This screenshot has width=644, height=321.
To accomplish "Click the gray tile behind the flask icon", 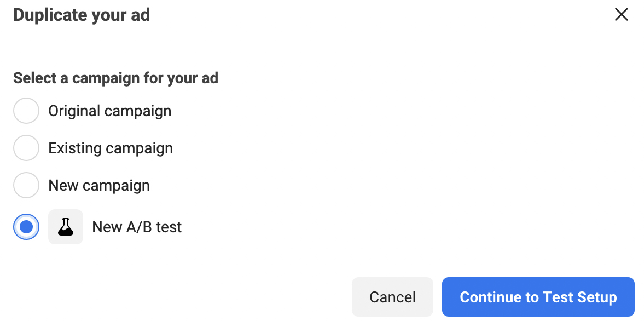I will (x=66, y=227).
